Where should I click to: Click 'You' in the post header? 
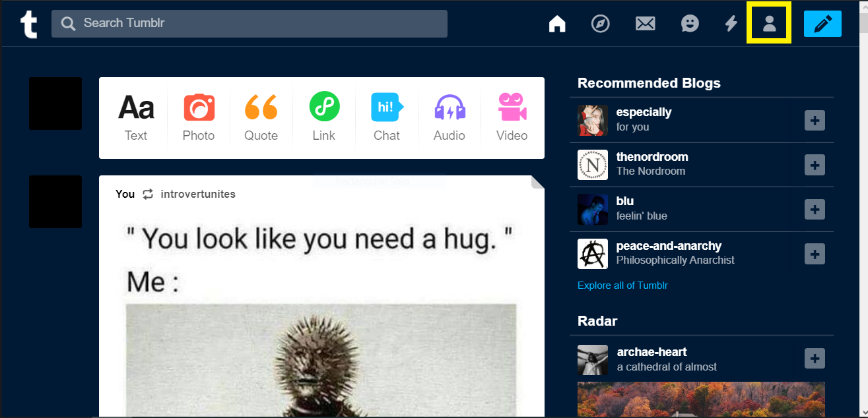[x=125, y=194]
